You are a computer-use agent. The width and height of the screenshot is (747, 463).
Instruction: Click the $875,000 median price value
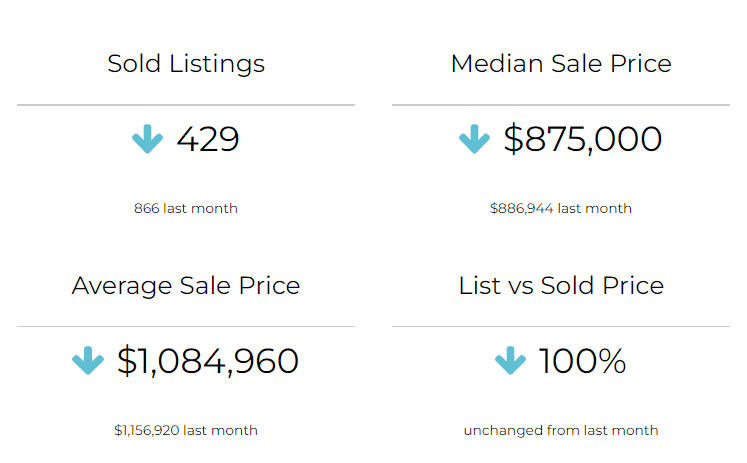tap(583, 139)
